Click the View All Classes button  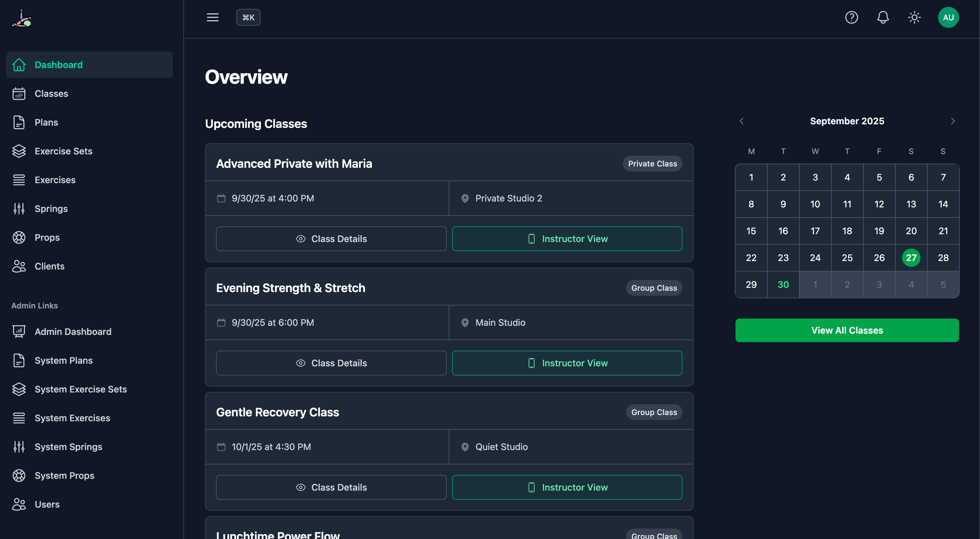pyautogui.click(x=847, y=330)
